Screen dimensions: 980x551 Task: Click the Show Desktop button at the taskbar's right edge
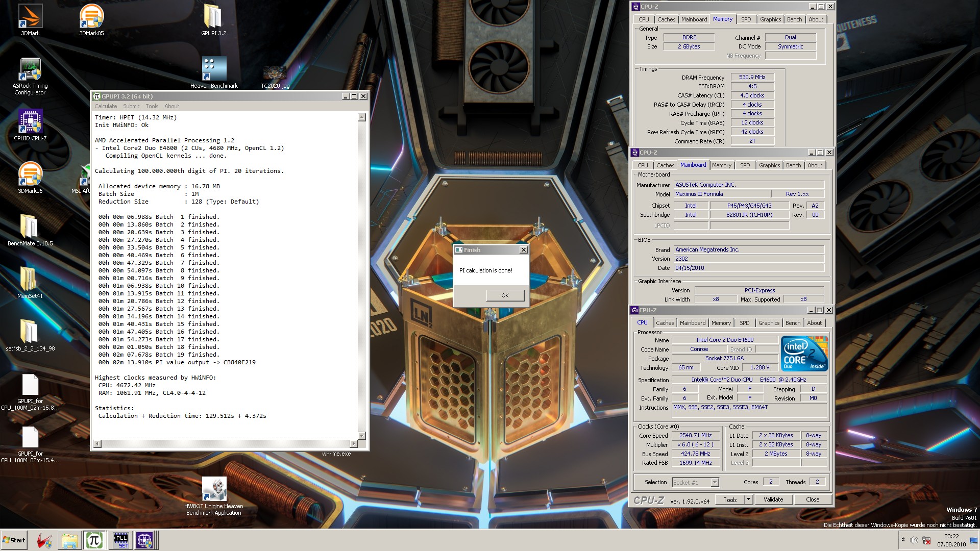[975, 540]
